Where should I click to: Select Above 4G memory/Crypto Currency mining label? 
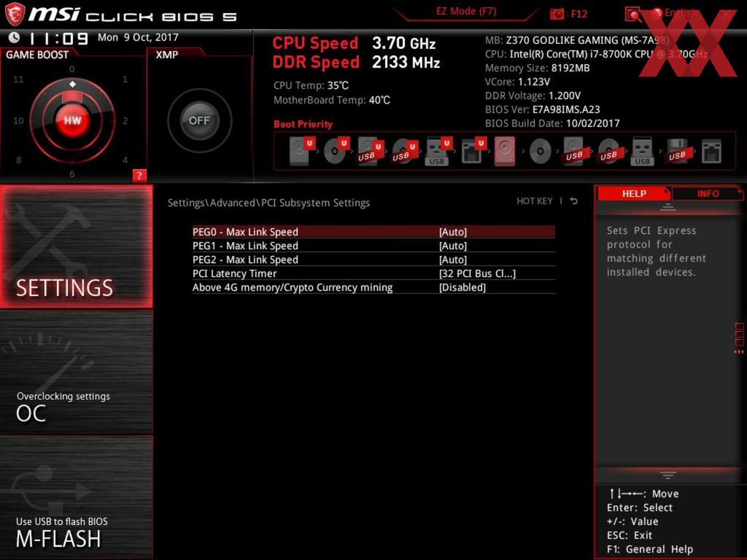[293, 287]
